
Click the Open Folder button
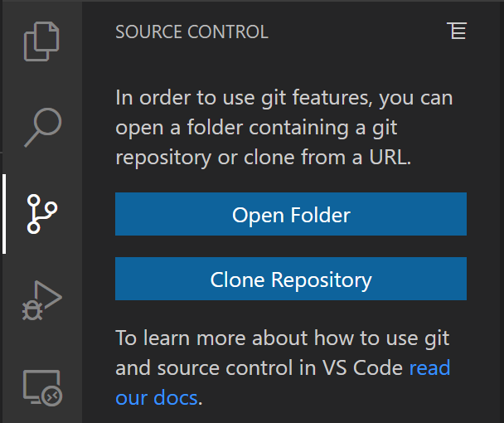tap(291, 215)
